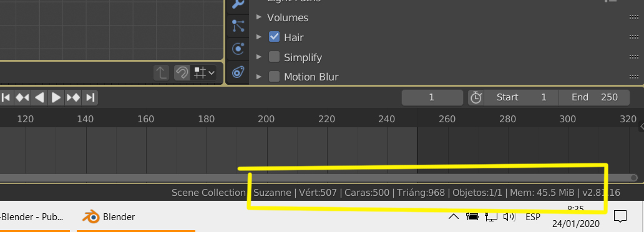Open the Modifiers wrench tab
Viewport: 644px width, 232px height.
pos(238,3)
